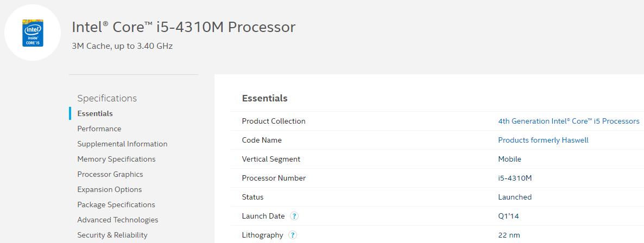Navigate to Processor Graphics section
Viewport: 644px width, 243px height.
pos(110,174)
